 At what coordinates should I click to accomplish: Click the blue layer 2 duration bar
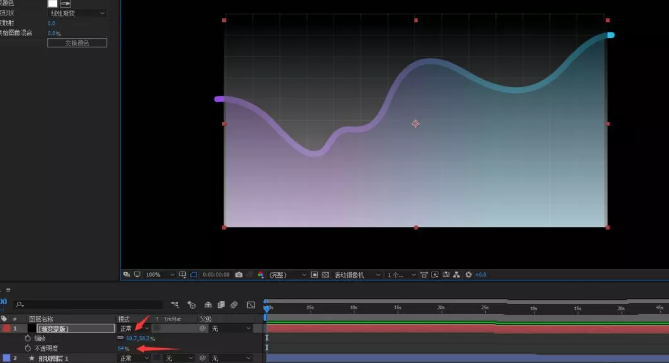click(467, 358)
